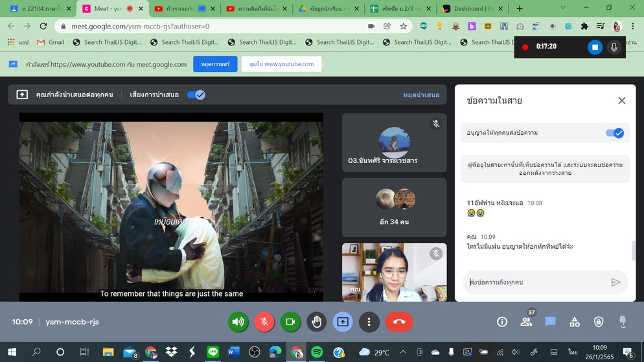
Task: Open Word from the taskbar
Action: tap(233, 352)
